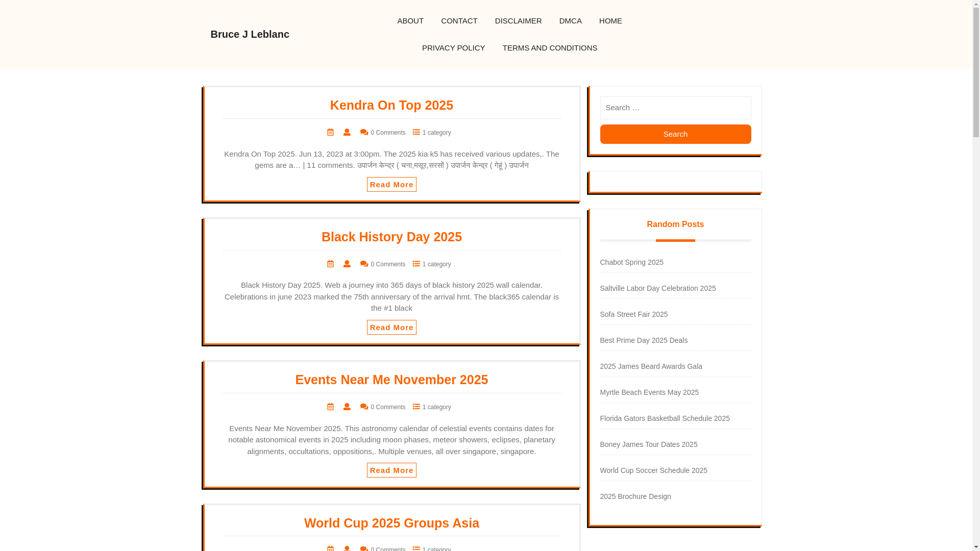This screenshot has width=980, height=551.
Task: Click the category list icon under Black History Day 2025
Action: [416, 264]
